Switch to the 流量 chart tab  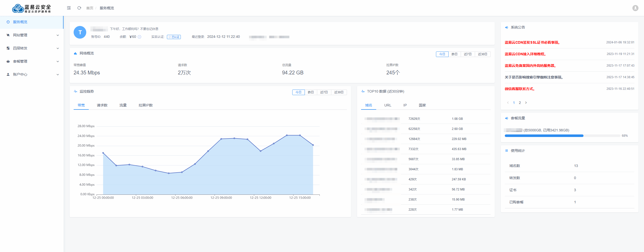tap(123, 105)
